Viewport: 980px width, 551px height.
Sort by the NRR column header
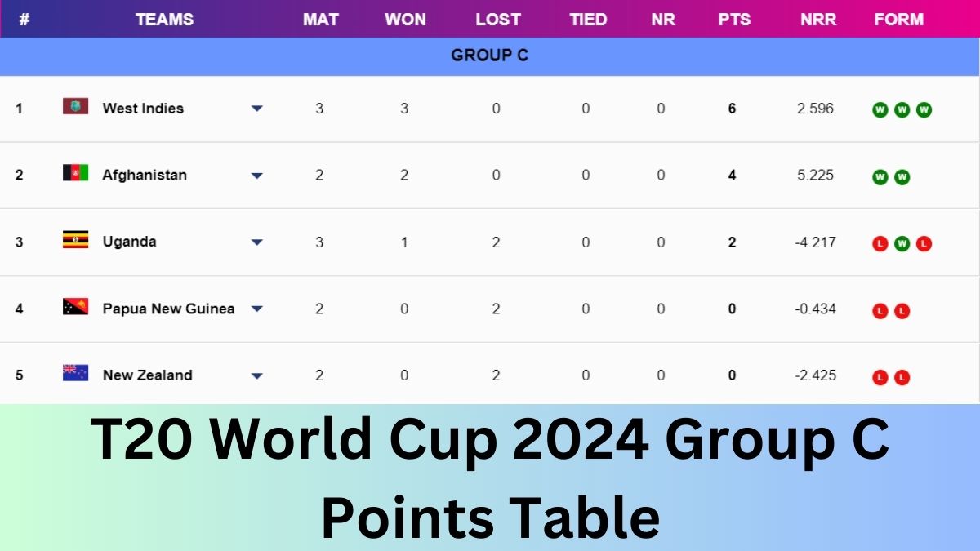pyautogui.click(x=817, y=20)
